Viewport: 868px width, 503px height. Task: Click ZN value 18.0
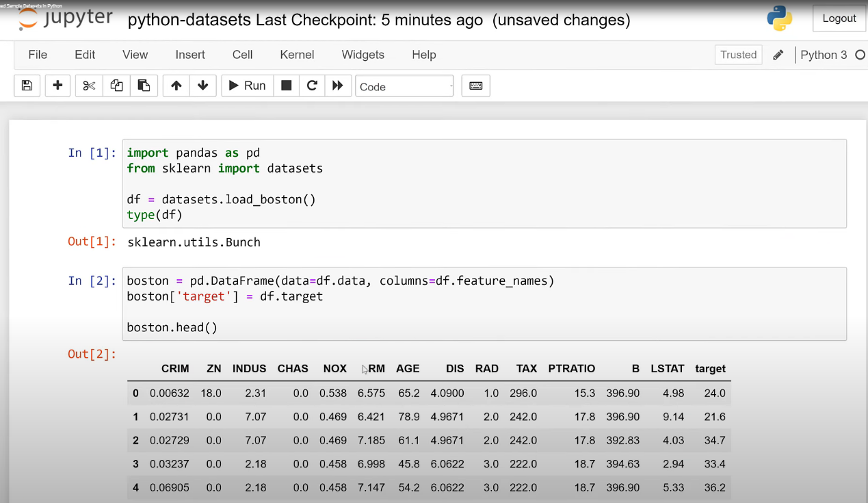tap(211, 393)
